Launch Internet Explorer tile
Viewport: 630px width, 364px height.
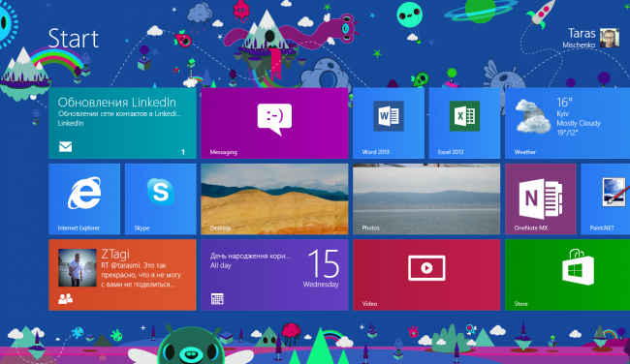(84, 199)
